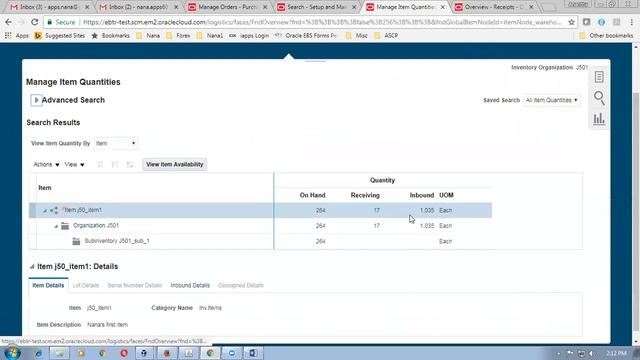Click the Receiving column header

[365, 195]
